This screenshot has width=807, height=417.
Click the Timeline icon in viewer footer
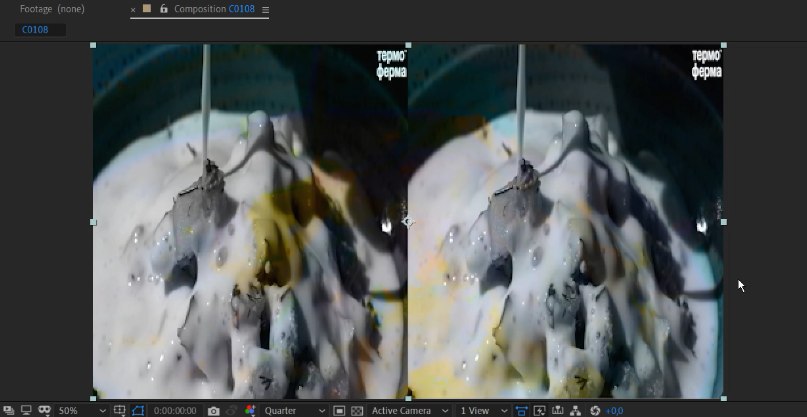pyautogui.click(x=557, y=411)
